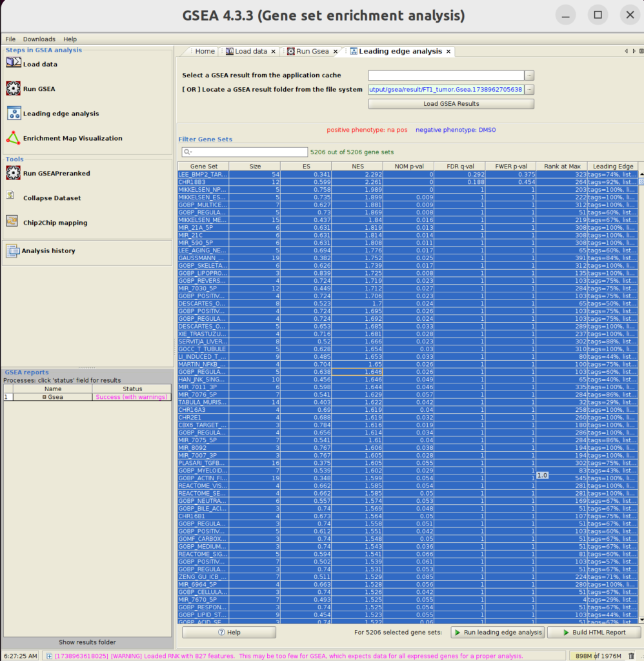Click the Analysis history icon
Screen dimensions: 644x661
(x=12, y=251)
